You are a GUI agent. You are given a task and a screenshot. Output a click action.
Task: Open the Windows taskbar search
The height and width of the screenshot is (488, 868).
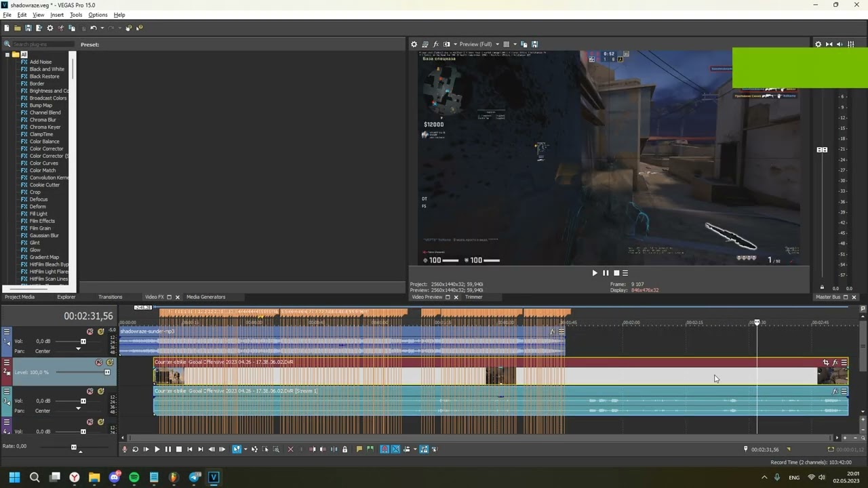[35, 477]
